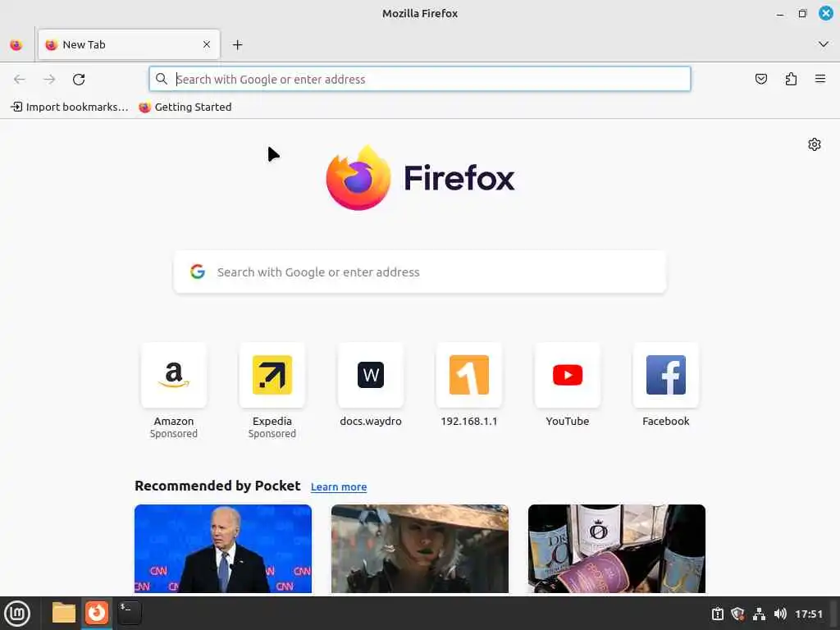
Task: Close the New Tab tab
Action: [x=207, y=44]
